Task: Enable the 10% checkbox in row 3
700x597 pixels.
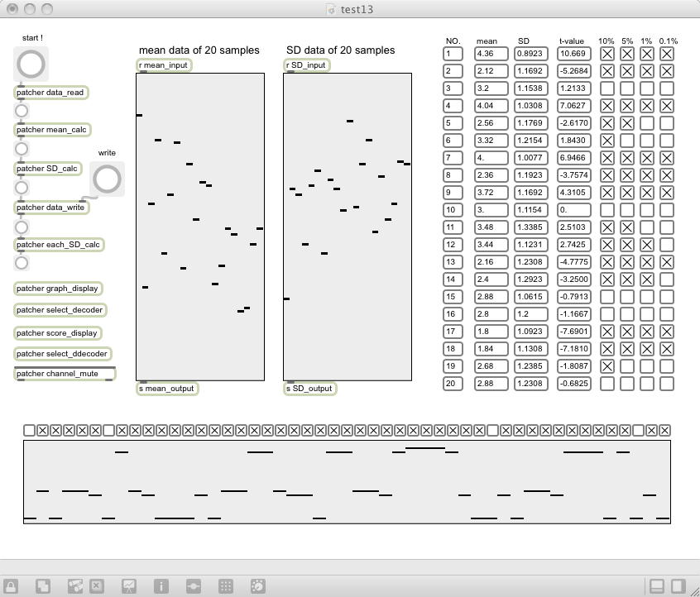Action: [607, 88]
